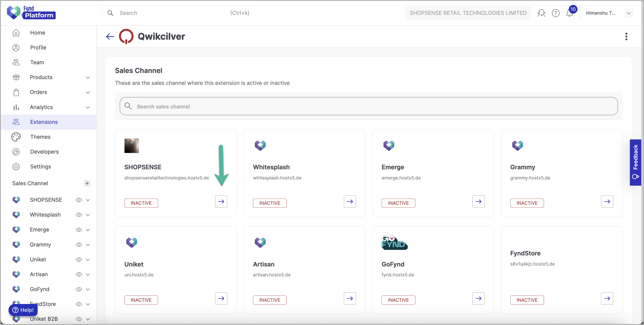
Task: Open Artisan card arrow button
Action: 350,298
